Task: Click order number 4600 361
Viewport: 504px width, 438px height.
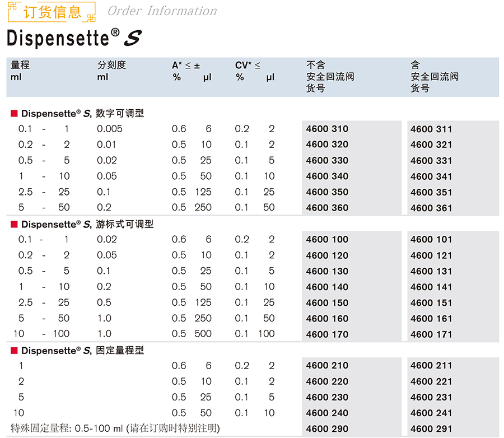Action: click(x=431, y=208)
